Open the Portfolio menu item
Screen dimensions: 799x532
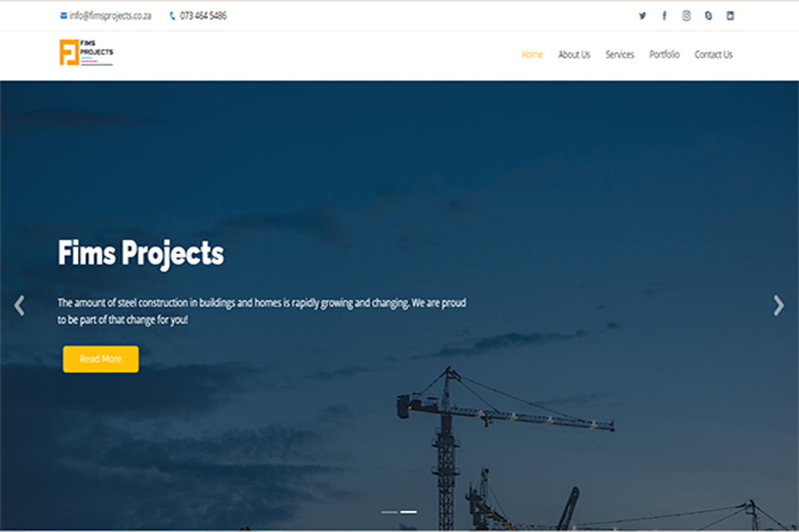(x=664, y=55)
